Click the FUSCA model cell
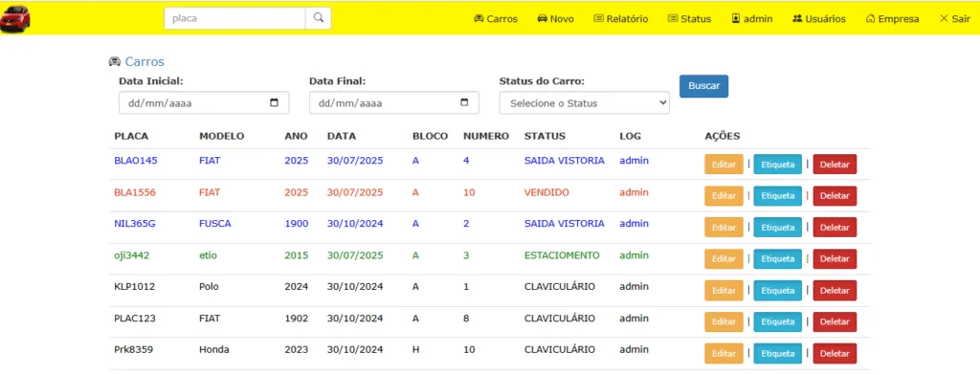 [x=215, y=224]
